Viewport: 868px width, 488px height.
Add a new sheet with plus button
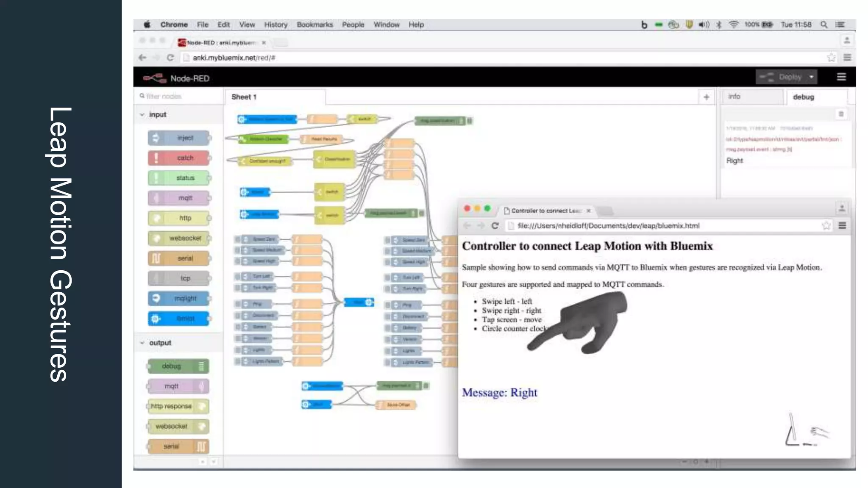tap(706, 97)
